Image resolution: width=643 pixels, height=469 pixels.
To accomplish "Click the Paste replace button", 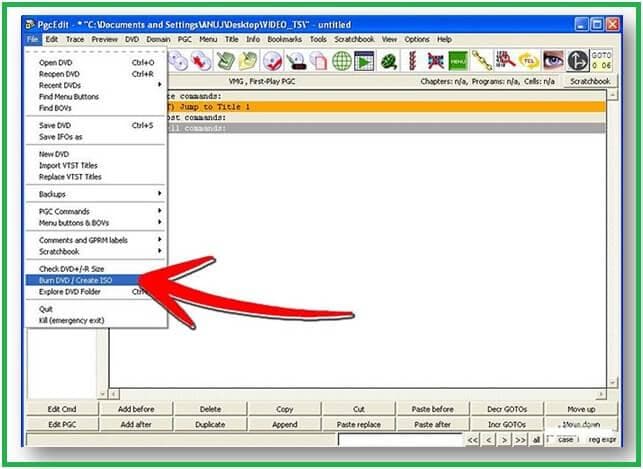I will [x=358, y=424].
